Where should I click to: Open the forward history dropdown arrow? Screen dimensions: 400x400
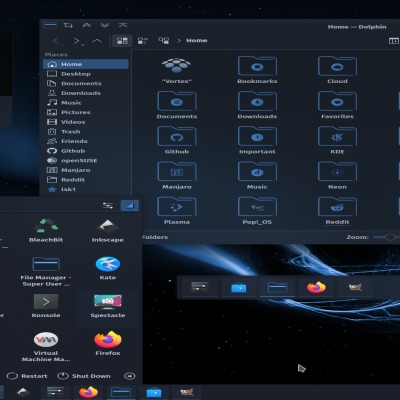[x=82, y=44]
